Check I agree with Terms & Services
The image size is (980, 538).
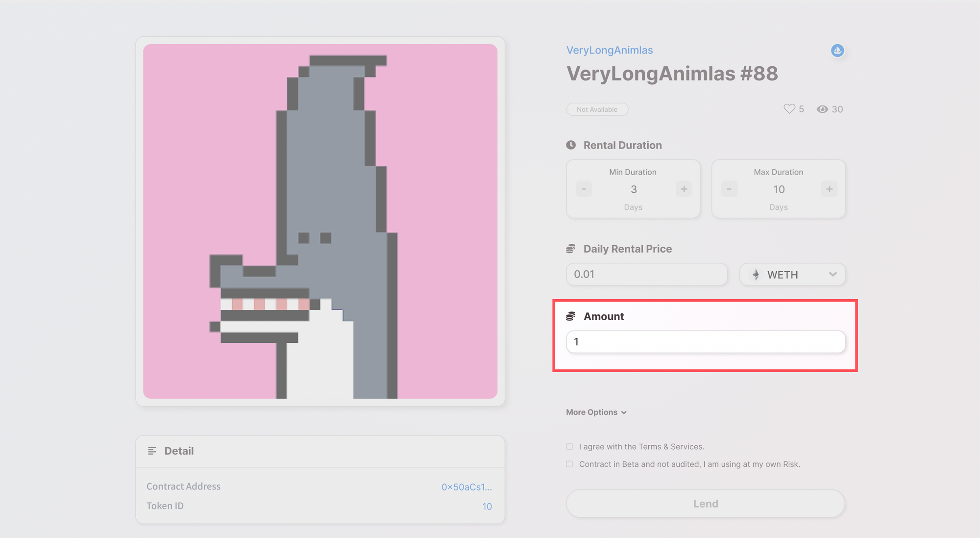pyautogui.click(x=569, y=446)
